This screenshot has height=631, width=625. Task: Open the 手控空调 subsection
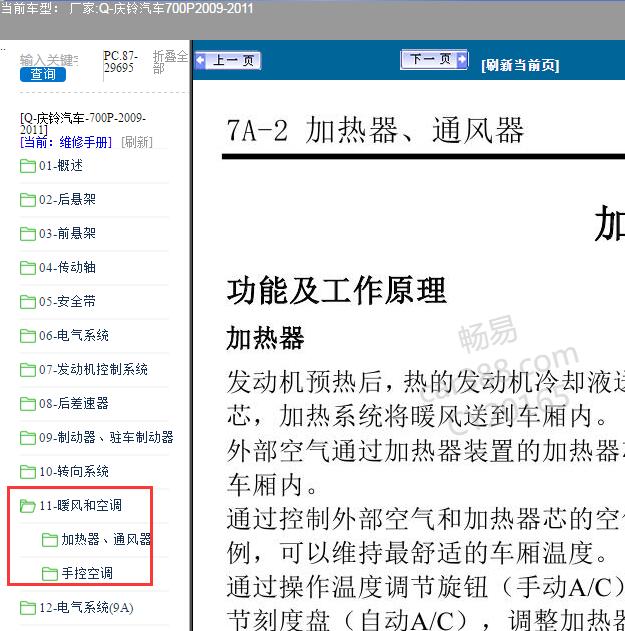87,573
